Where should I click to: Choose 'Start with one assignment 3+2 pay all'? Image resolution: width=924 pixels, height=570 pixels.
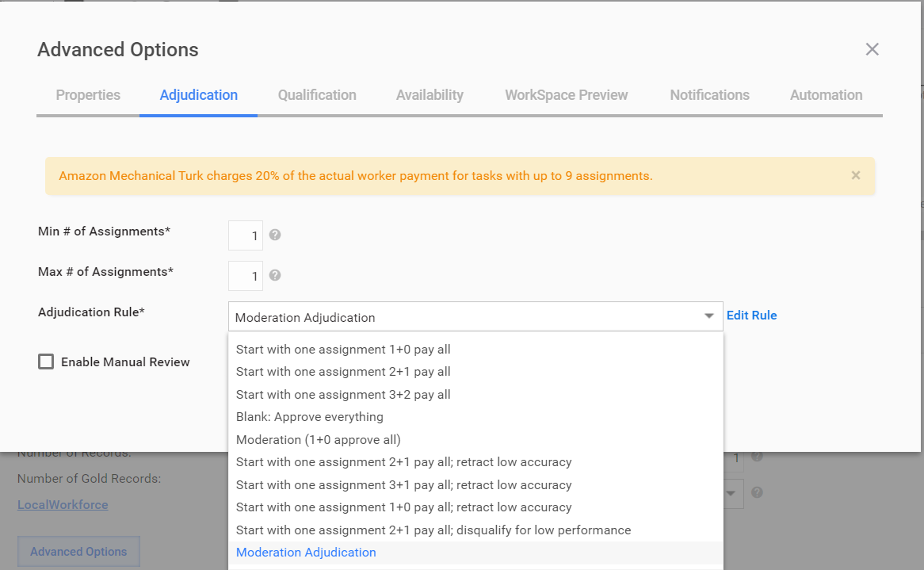(x=475, y=394)
